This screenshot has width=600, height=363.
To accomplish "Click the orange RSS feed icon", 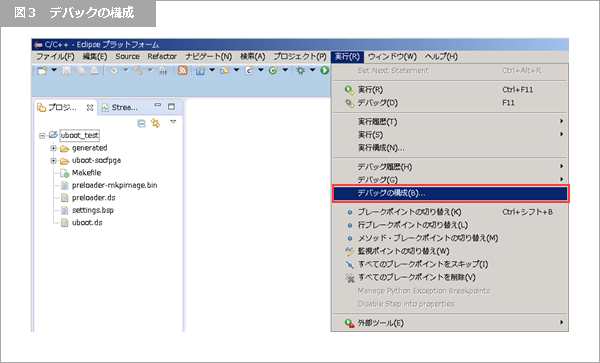I will (183, 70).
